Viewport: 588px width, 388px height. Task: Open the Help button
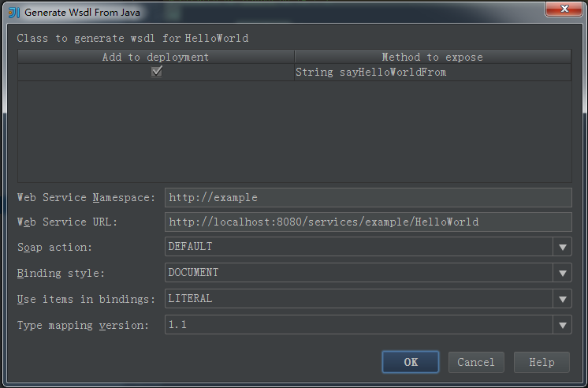541,362
